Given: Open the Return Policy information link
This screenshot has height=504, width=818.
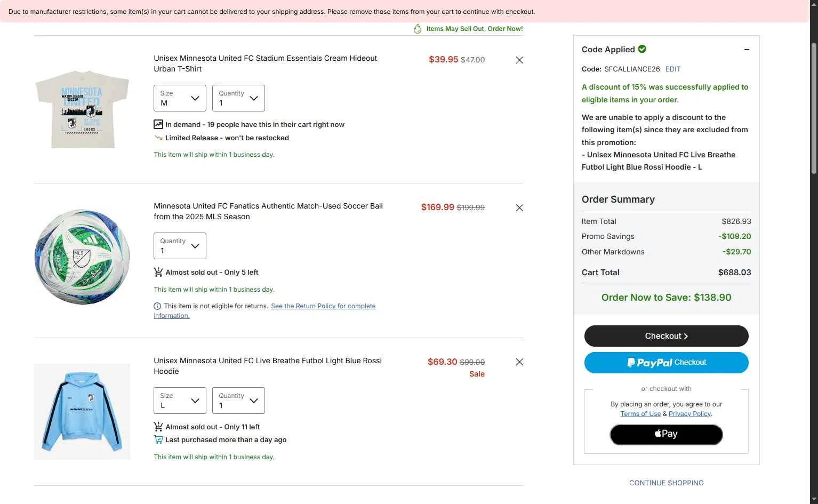Looking at the screenshot, I should [x=264, y=311].
